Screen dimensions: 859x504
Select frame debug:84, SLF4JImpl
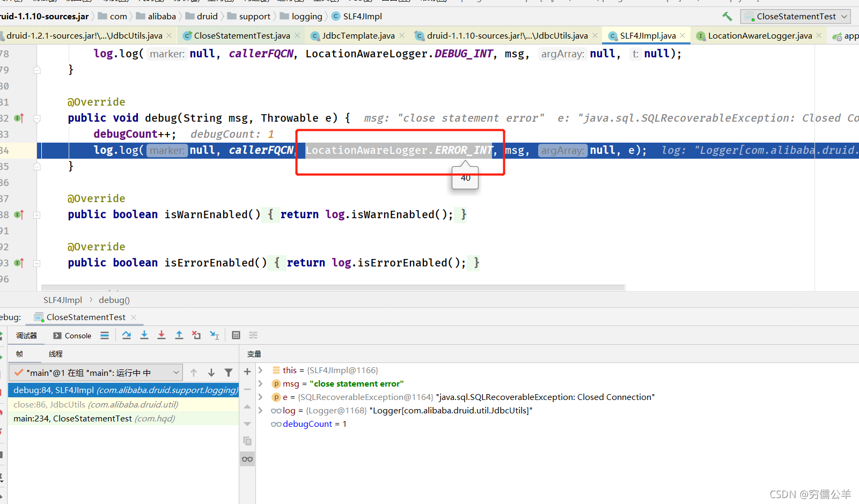point(123,390)
